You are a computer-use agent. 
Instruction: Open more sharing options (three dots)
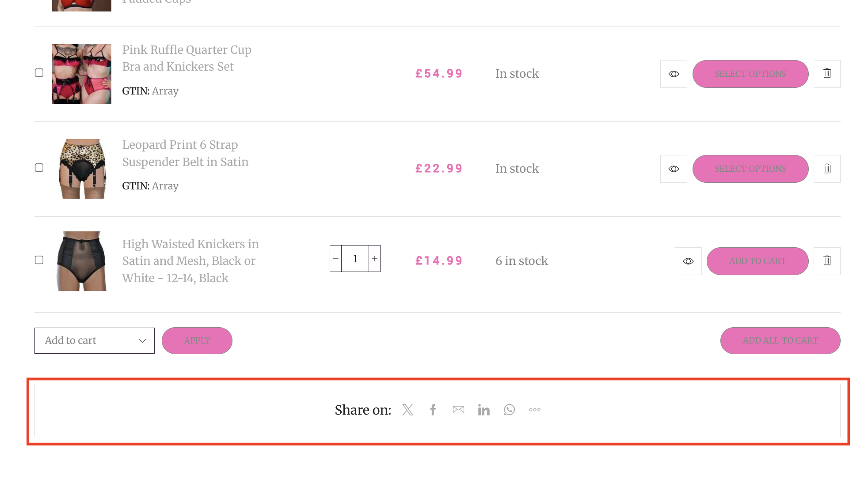click(x=535, y=410)
